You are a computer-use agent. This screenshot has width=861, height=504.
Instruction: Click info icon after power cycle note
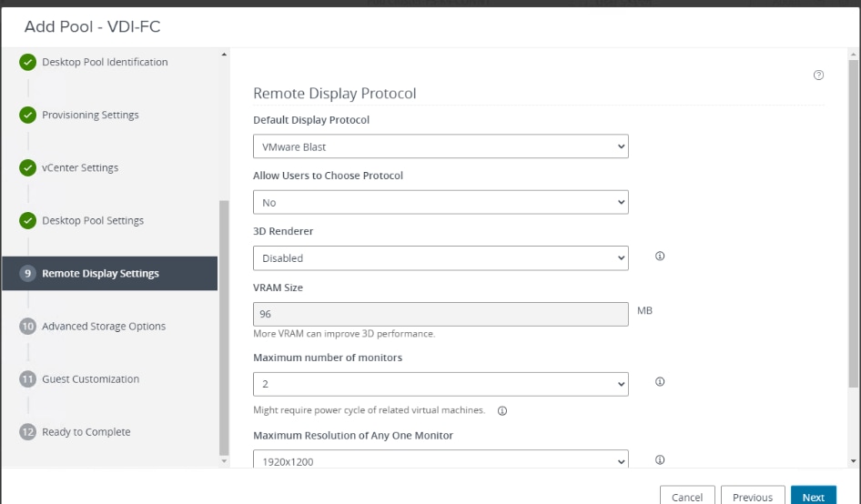coord(502,410)
